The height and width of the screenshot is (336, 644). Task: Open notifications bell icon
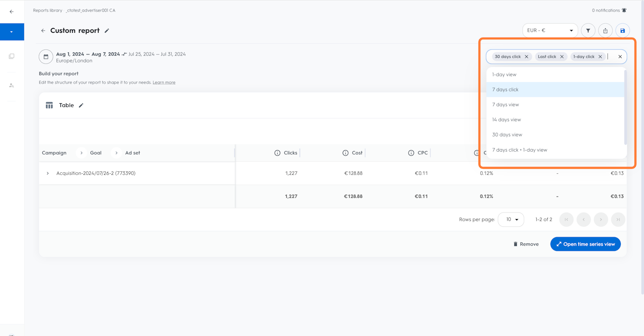(624, 10)
